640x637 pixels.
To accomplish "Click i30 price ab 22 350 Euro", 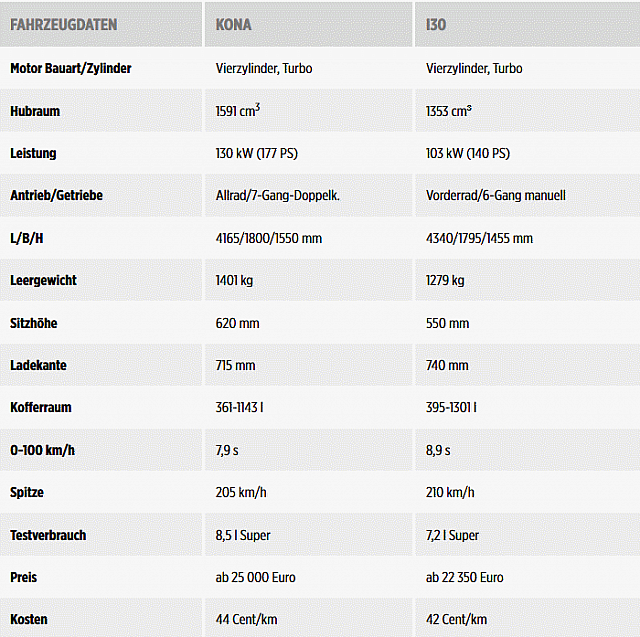I will pyautogui.click(x=465, y=577).
